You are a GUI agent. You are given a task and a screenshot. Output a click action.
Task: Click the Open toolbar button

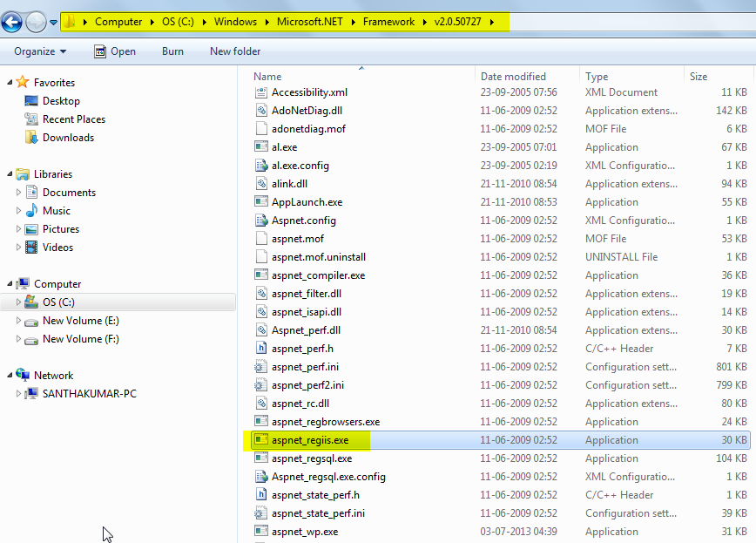point(115,51)
